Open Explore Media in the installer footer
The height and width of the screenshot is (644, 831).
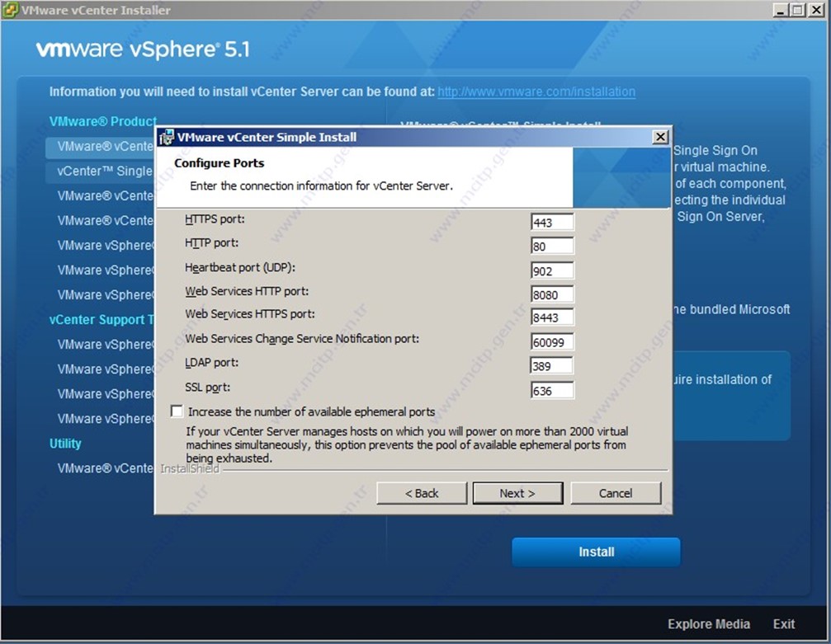[x=709, y=624]
